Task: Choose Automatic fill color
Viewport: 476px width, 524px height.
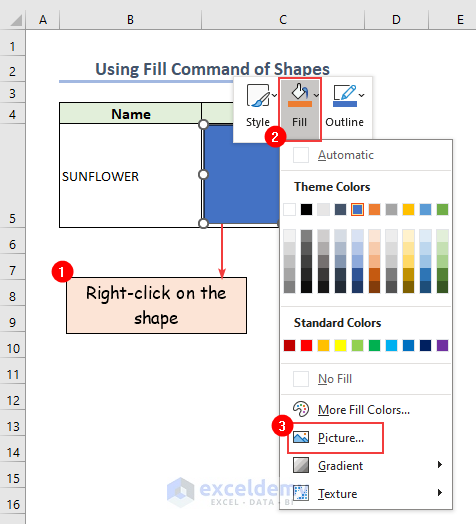Action: pyautogui.click(x=366, y=155)
